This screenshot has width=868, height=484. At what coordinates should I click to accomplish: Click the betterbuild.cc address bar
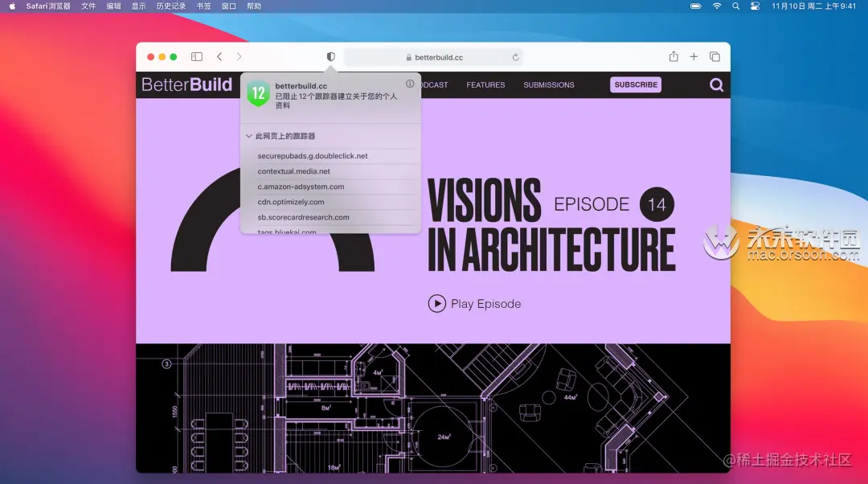[x=433, y=57]
